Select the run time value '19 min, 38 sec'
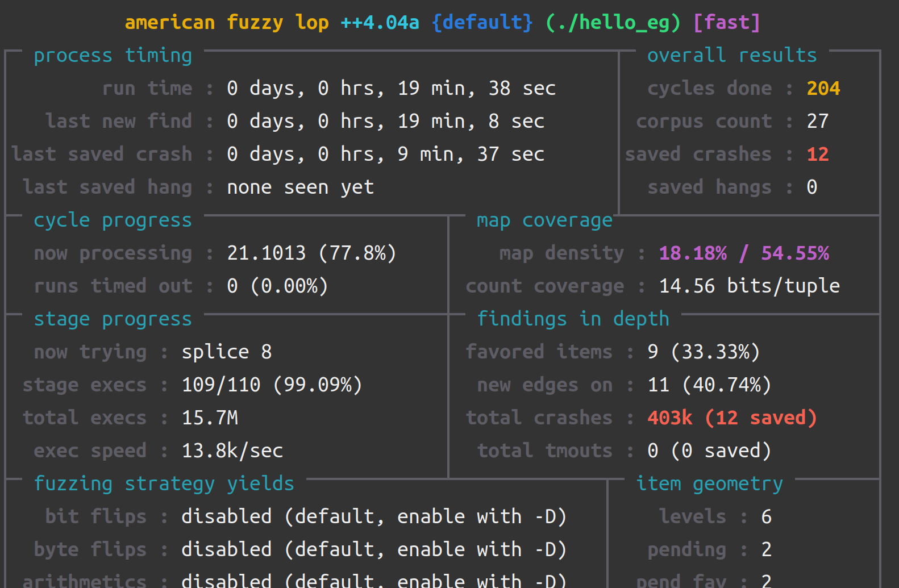This screenshot has height=588, width=899. (x=477, y=89)
